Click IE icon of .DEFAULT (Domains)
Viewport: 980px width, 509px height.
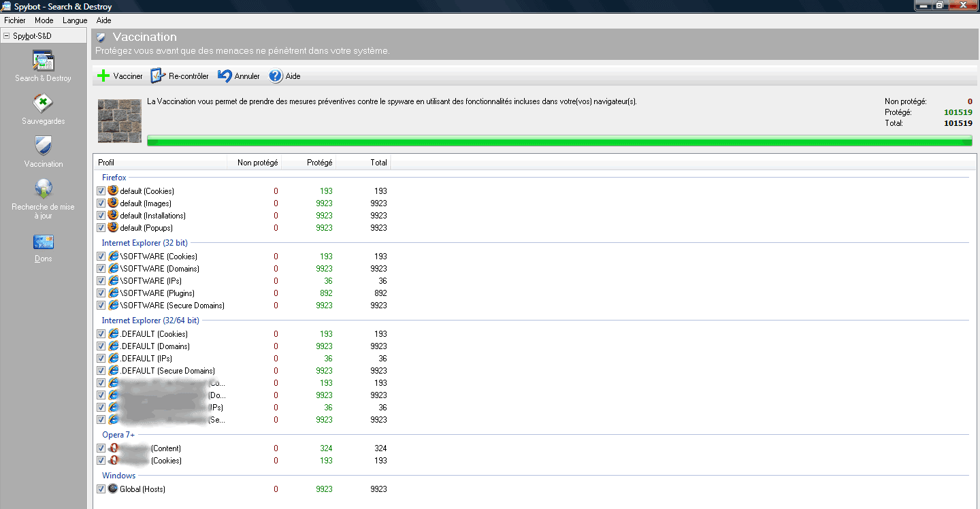coord(113,346)
